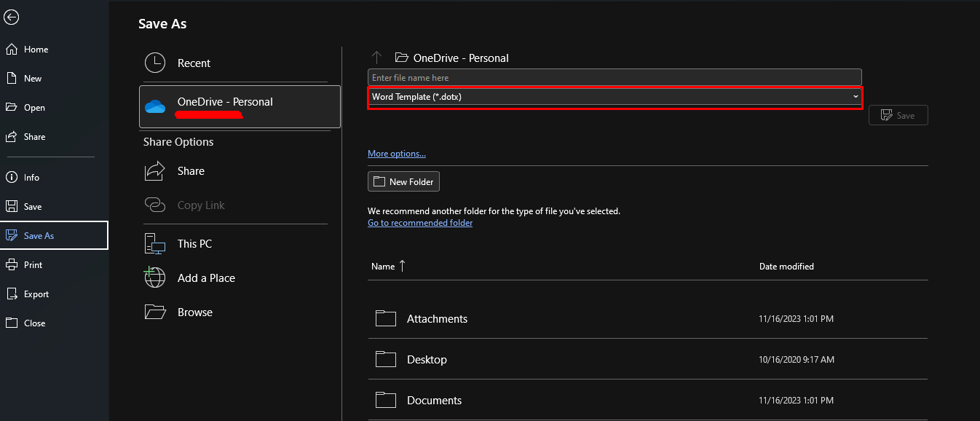Click the Export page icon
The width and height of the screenshot is (980, 421).
point(12,294)
